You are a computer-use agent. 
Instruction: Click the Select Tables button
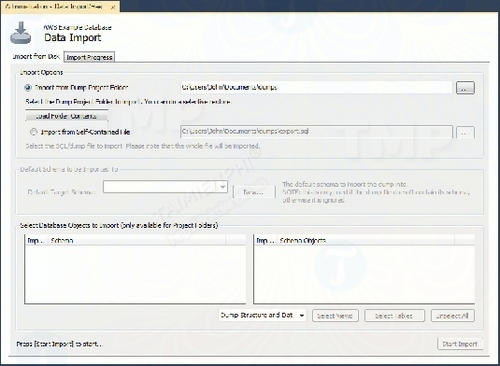[x=394, y=316]
